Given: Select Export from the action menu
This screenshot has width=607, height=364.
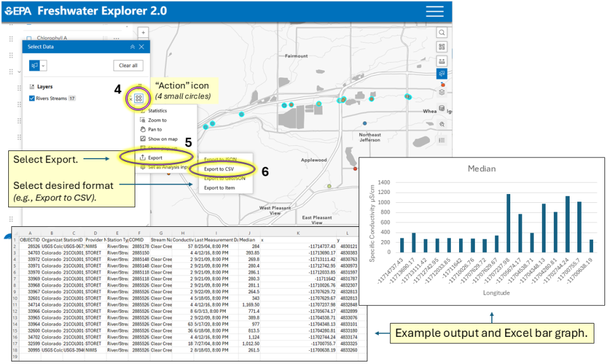Looking at the screenshot, I should pyautogui.click(x=155, y=157).
